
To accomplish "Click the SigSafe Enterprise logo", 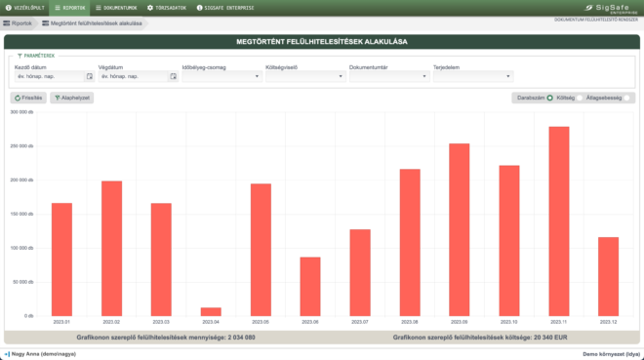I will (611, 9).
